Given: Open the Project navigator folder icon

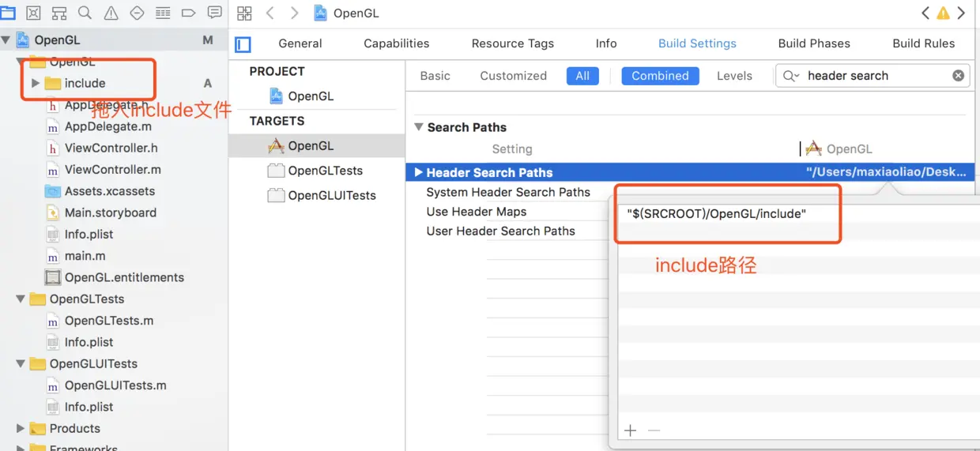Looking at the screenshot, I should tap(7, 13).
